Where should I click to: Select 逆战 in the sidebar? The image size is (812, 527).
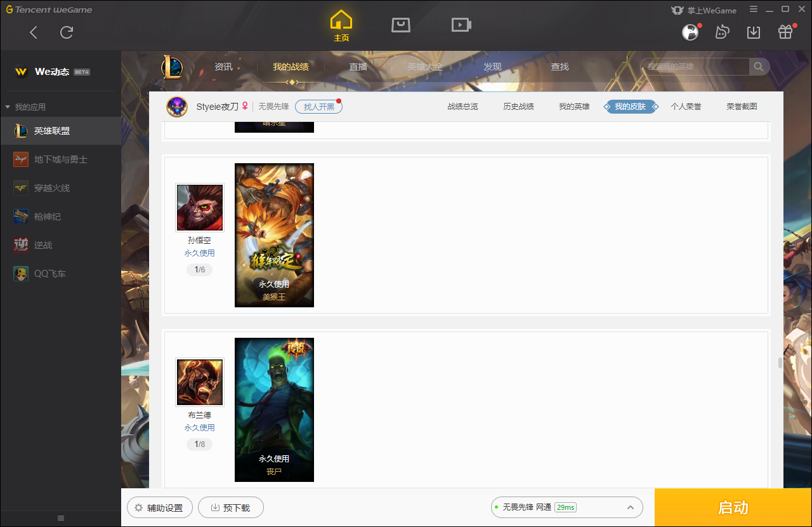60,245
